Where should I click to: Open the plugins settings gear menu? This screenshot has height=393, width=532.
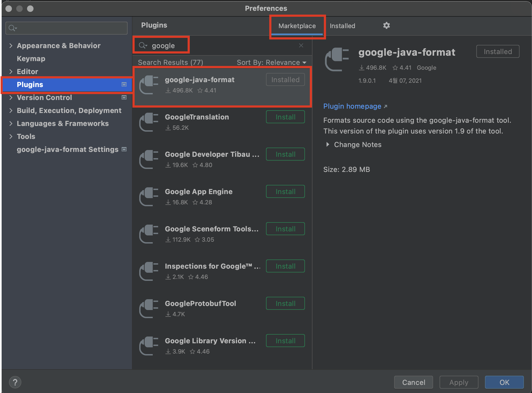click(x=386, y=26)
